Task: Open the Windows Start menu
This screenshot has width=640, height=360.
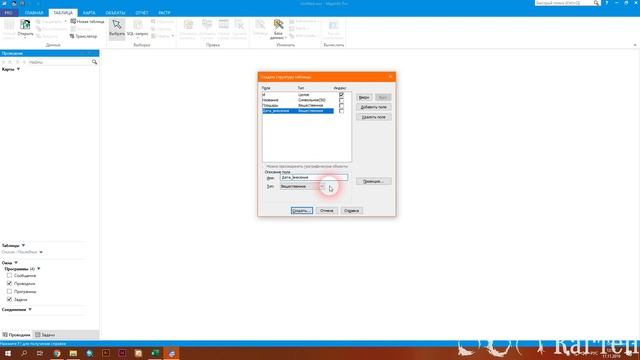Action: 8,353
